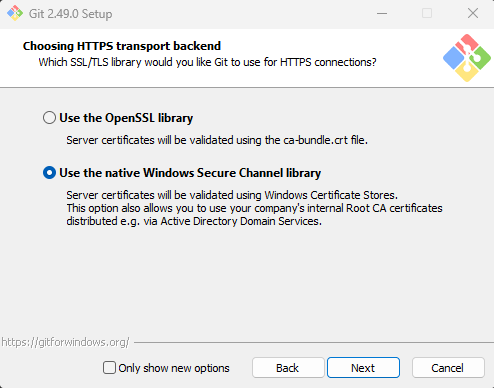Proceed with the Next button
The height and width of the screenshot is (388, 494).
pos(363,368)
